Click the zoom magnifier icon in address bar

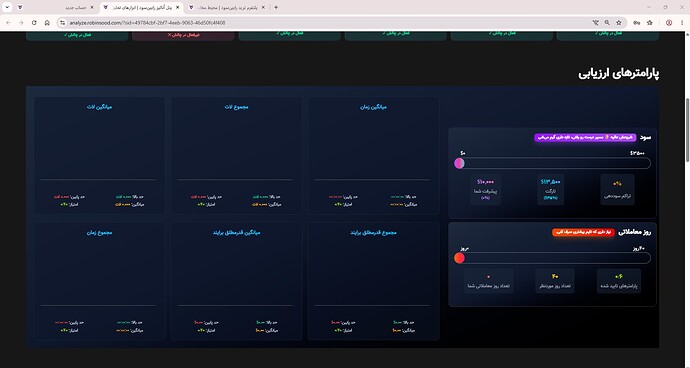pyautogui.click(x=607, y=22)
